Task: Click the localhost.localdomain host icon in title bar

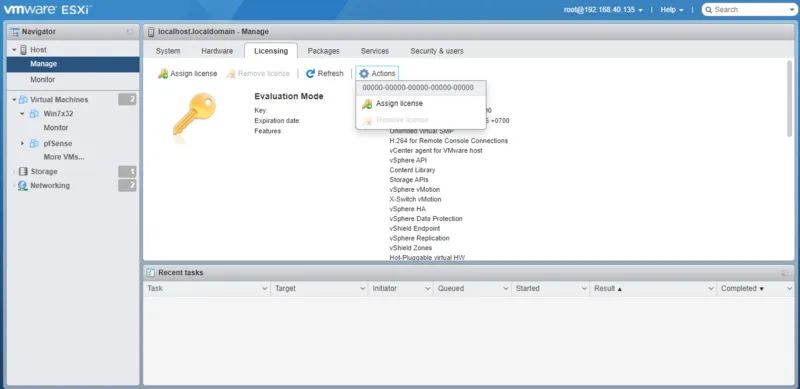Action: click(x=151, y=32)
